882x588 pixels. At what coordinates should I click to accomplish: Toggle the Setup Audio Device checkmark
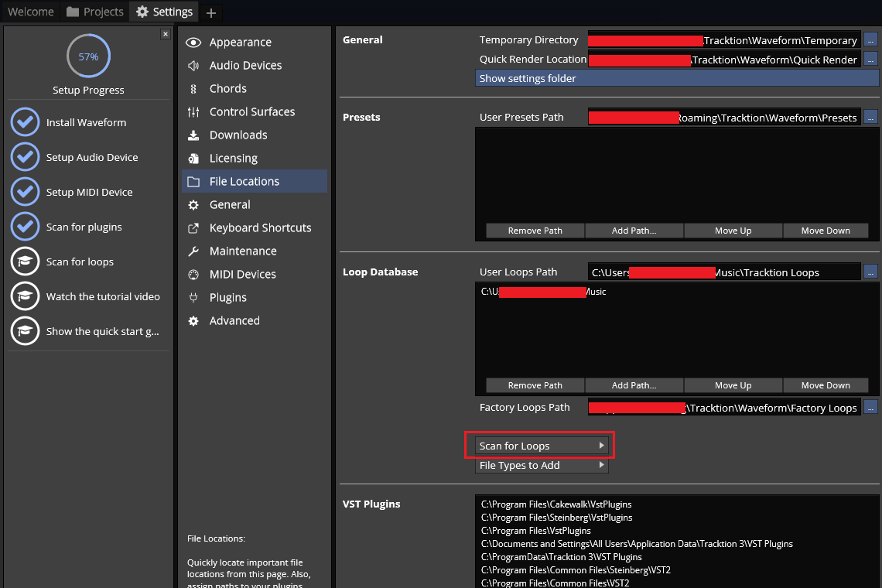click(25, 157)
